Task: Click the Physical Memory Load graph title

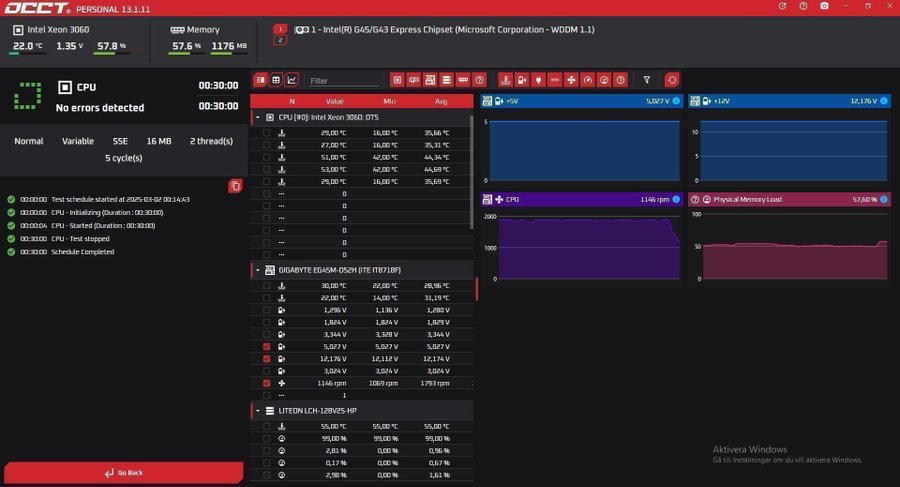Action: click(747, 199)
